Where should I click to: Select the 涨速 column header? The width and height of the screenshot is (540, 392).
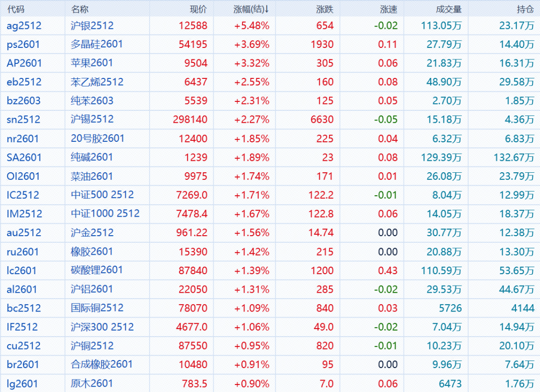(x=388, y=9)
